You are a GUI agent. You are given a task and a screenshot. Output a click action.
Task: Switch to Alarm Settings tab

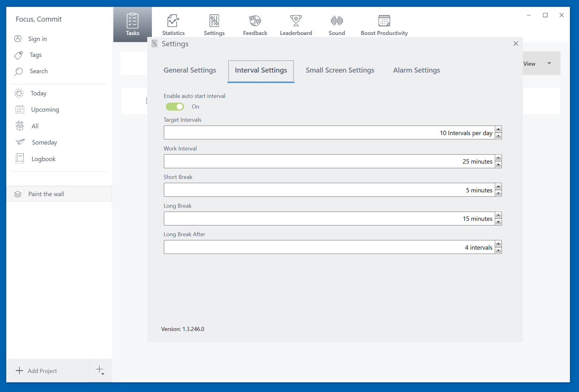click(416, 70)
